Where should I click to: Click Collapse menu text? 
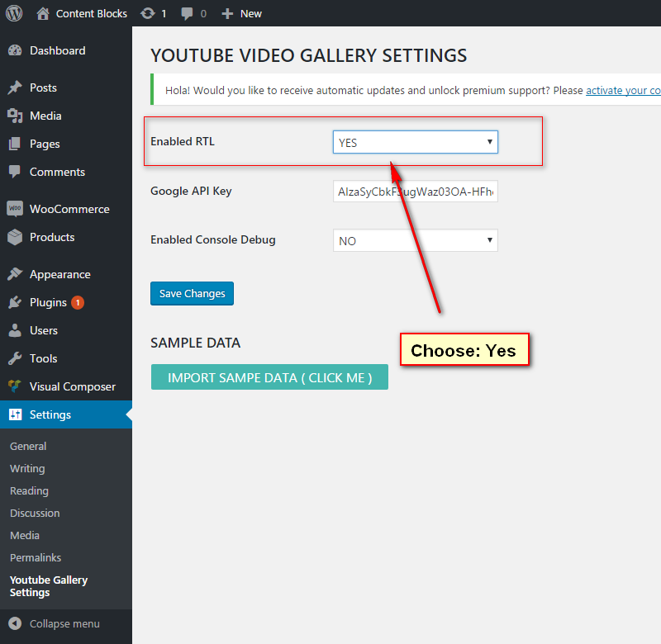click(64, 624)
